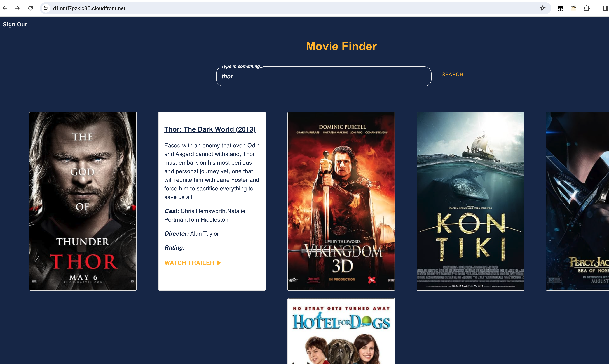Screen dimensions: 609x364
Task: Select the Vikingdom 3D poster
Action: click(341, 201)
